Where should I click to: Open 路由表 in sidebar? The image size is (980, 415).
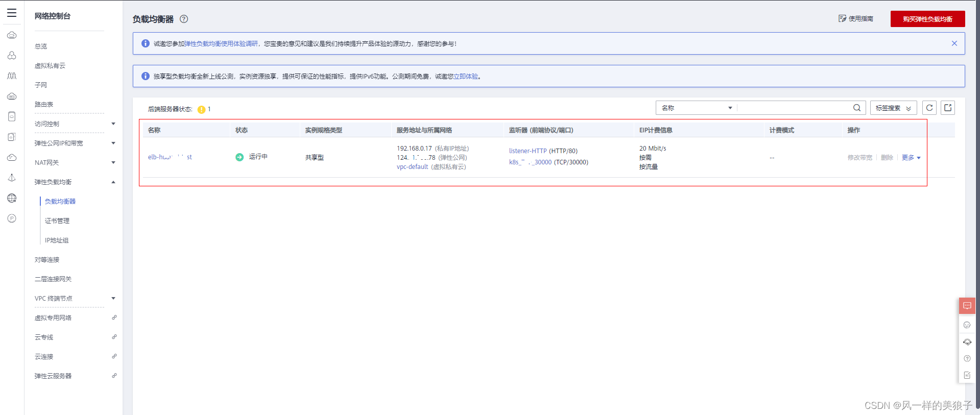[x=44, y=105]
